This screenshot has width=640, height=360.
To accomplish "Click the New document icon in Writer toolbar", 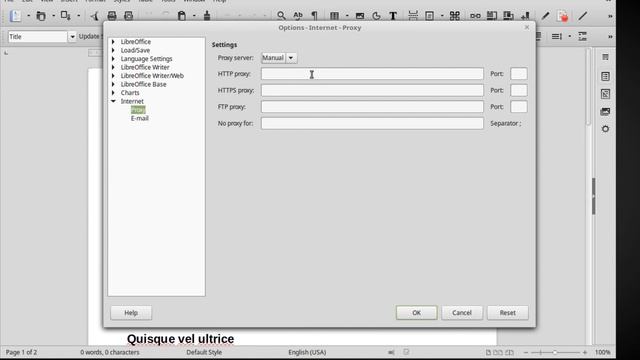I will point(16,16).
